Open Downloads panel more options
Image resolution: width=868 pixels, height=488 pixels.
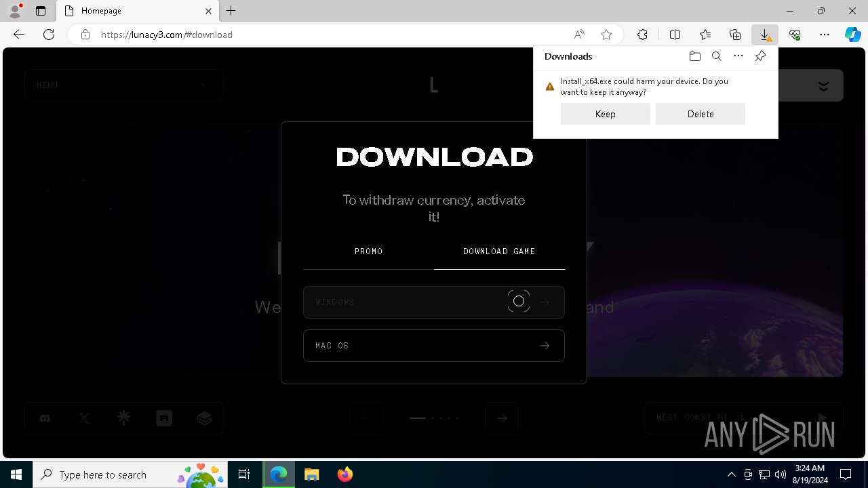738,56
